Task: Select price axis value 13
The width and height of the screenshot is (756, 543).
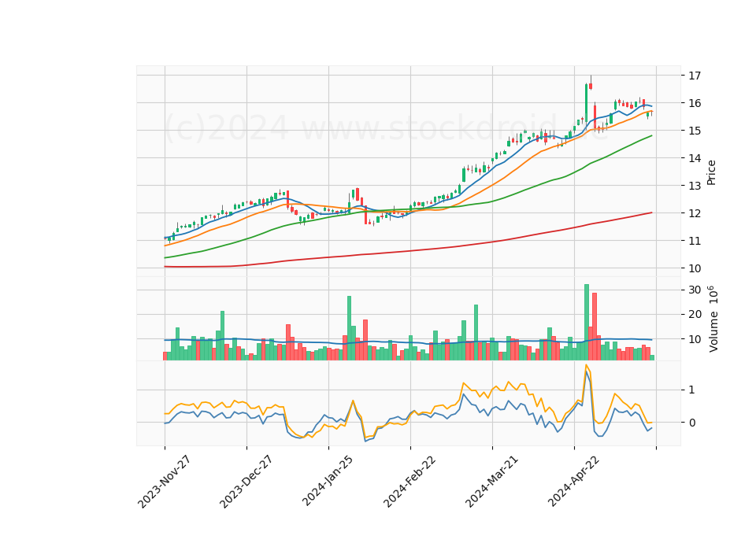Action: [695, 186]
